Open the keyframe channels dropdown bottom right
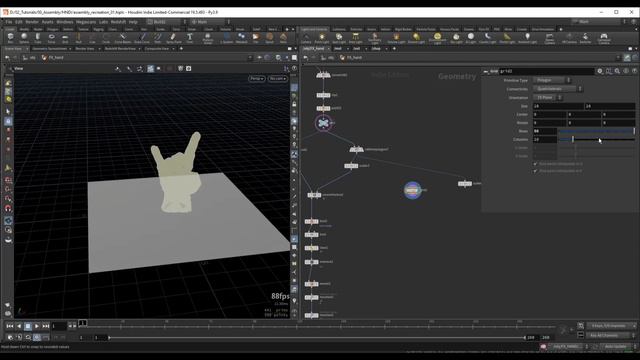The image size is (640, 360). click(x=612, y=326)
